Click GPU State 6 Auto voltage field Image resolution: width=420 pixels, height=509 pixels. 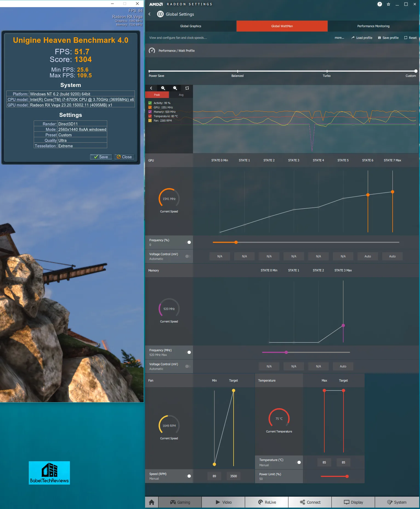(368, 256)
